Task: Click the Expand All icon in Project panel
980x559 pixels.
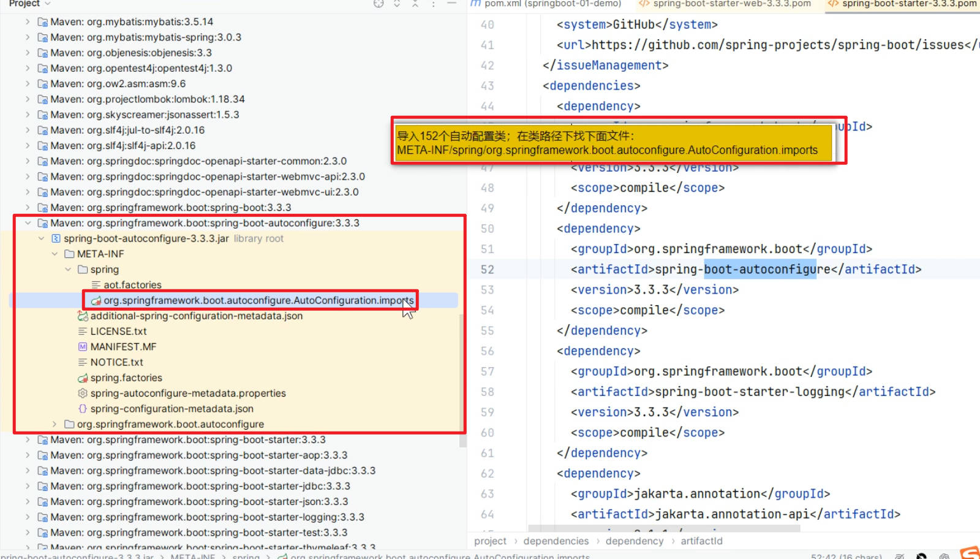Action: tap(397, 4)
